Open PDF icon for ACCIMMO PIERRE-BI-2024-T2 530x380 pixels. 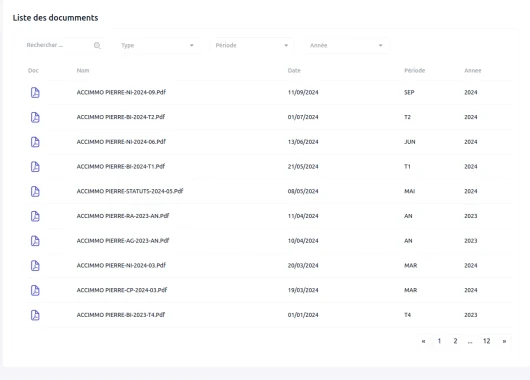tap(35, 117)
